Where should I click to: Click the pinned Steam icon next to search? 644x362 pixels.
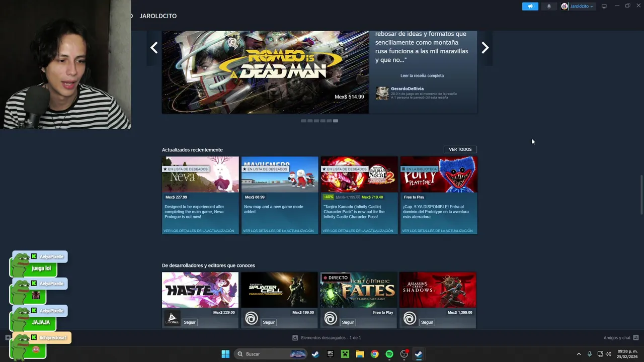coord(315,354)
